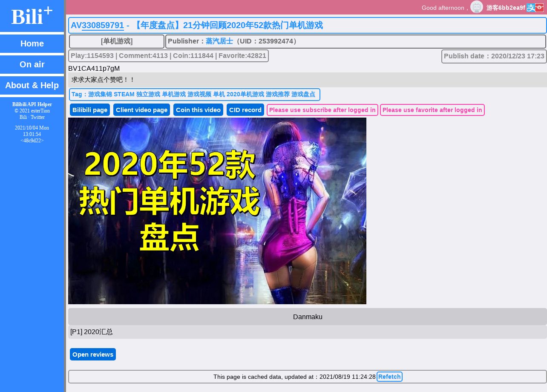Image resolution: width=547 pixels, height=392 pixels.
Task: Click the 2020单机游戏 tag
Action: [x=245, y=94]
